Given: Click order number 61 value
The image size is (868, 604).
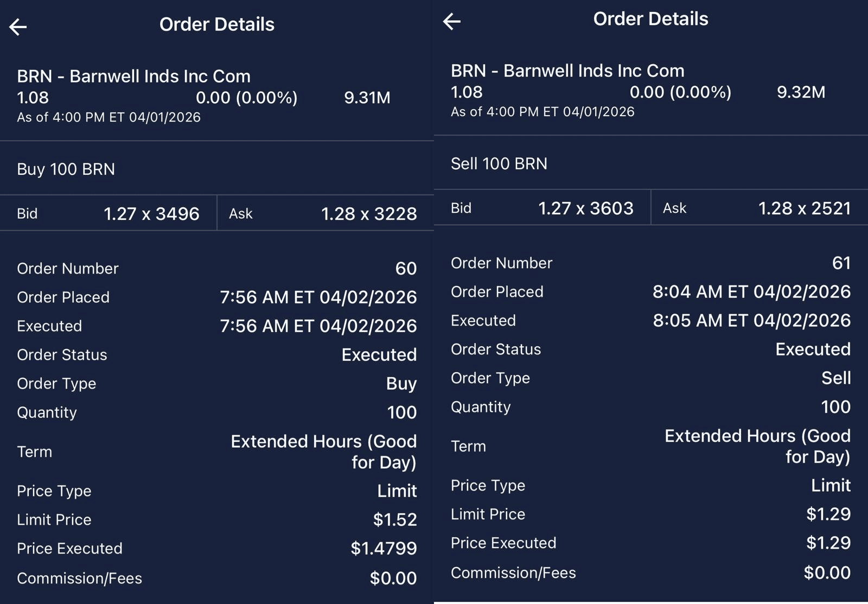Looking at the screenshot, I should click(841, 263).
